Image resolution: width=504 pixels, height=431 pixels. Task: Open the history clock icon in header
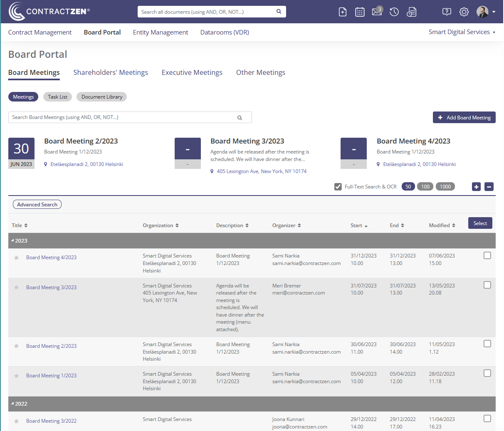coord(394,12)
